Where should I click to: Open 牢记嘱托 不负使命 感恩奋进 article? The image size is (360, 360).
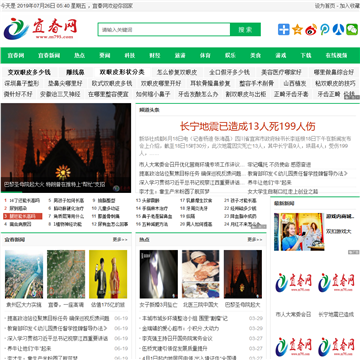(279, 165)
